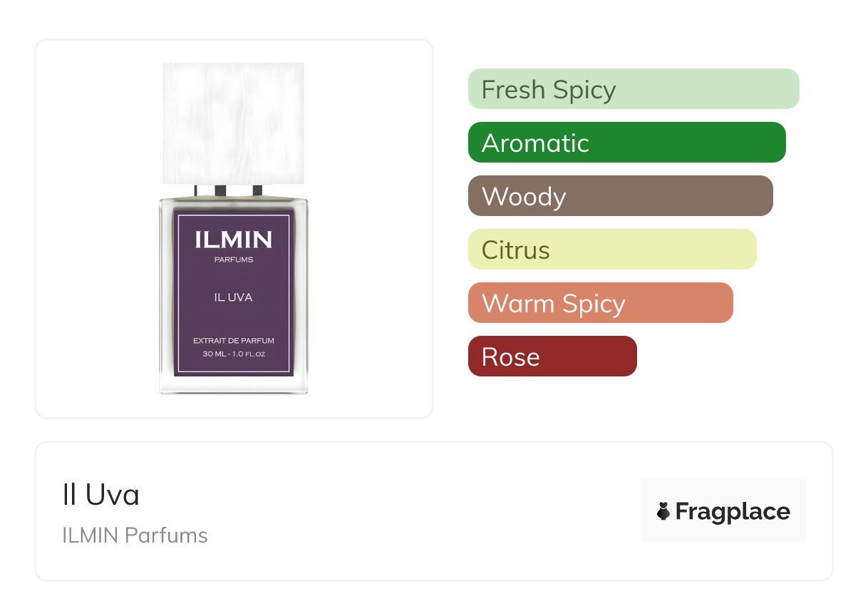Click the ILMIN logo on bottle label
The height and width of the screenshot is (616, 868).
pos(233,240)
